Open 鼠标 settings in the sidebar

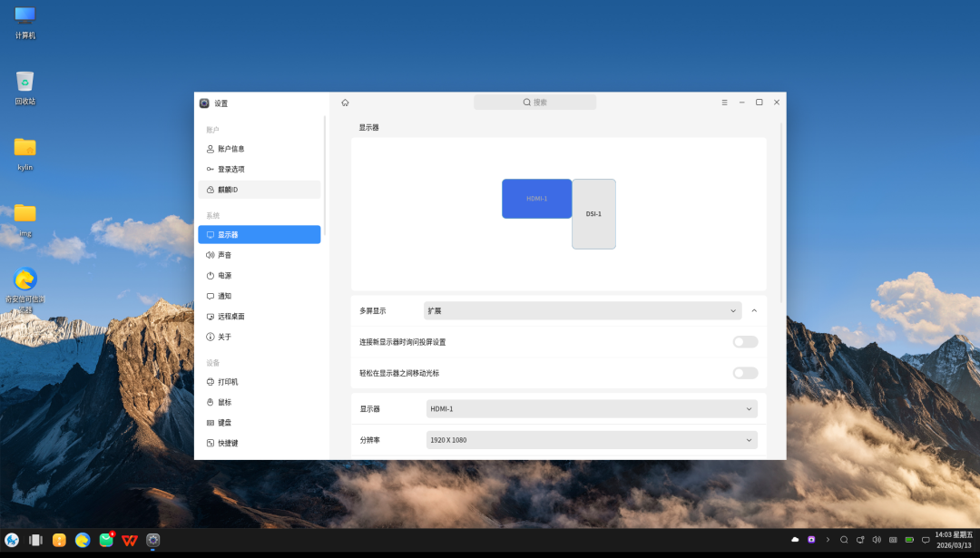pos(260,403)
